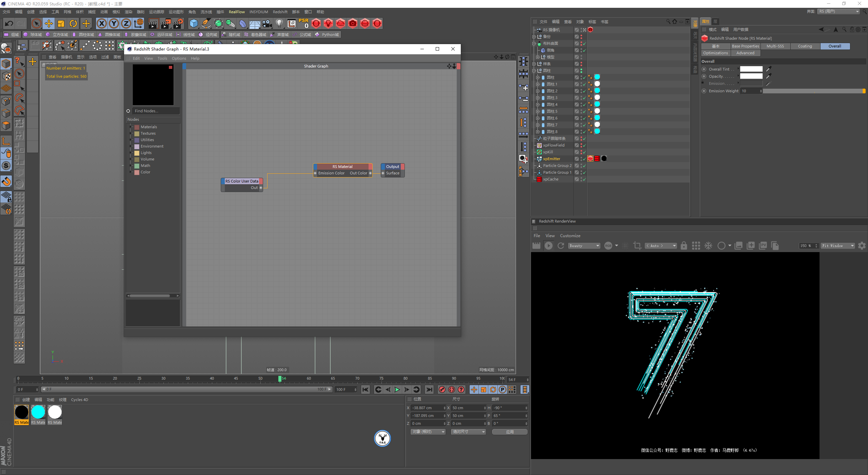Click the cube primitive icon
The image size is (868, 475).
point(194,24)
